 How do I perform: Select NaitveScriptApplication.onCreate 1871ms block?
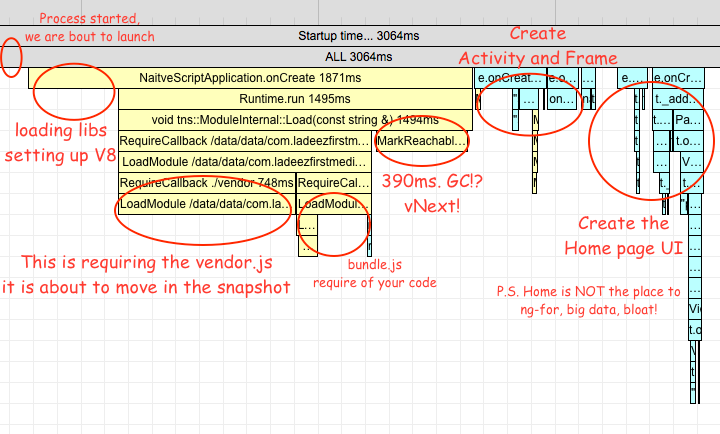[250, 78]
